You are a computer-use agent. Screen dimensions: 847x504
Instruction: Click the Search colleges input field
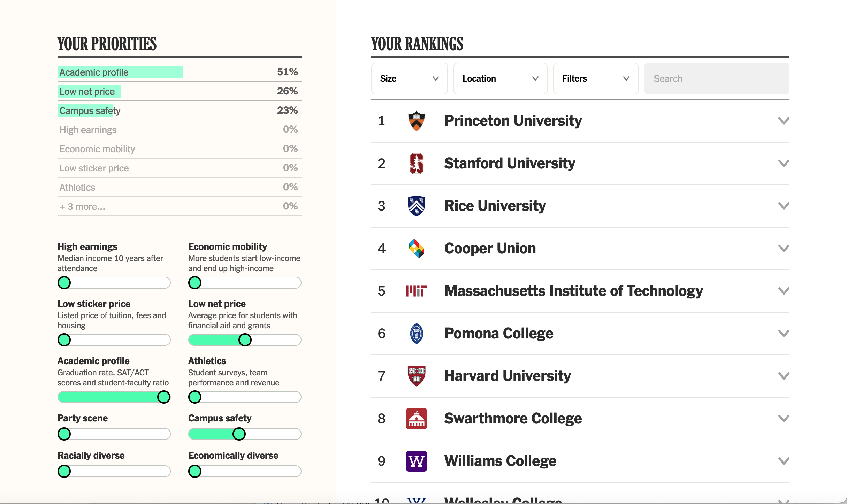716,79
